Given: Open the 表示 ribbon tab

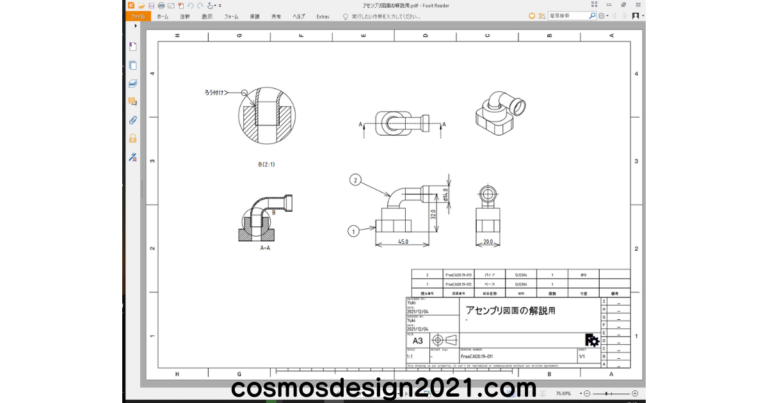Looking at the screenshot, I should [207, 17].
